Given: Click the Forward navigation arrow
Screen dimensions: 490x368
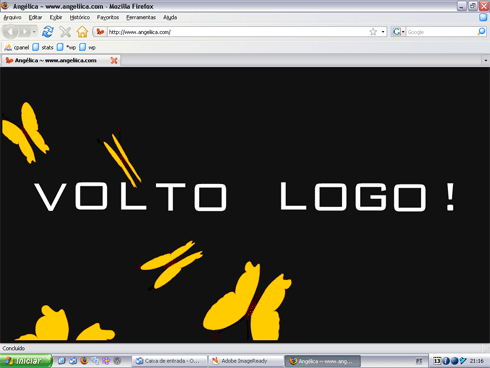Looking at the screenshot, I should 25,32.
